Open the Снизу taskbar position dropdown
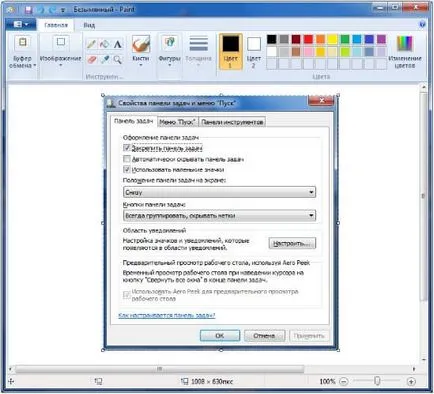The height and width of the screenshot is (394, 434). point(220,192)
